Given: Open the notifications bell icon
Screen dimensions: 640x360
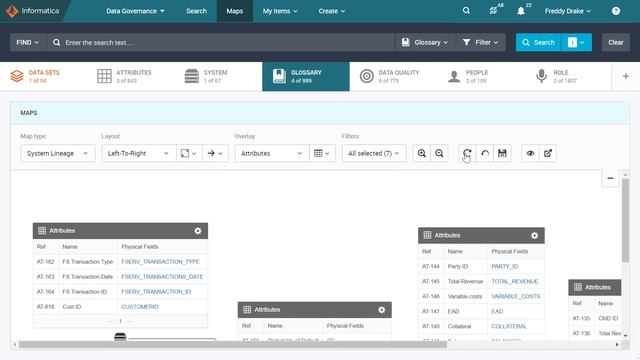Looking at the screenshot, I should 521,11.
